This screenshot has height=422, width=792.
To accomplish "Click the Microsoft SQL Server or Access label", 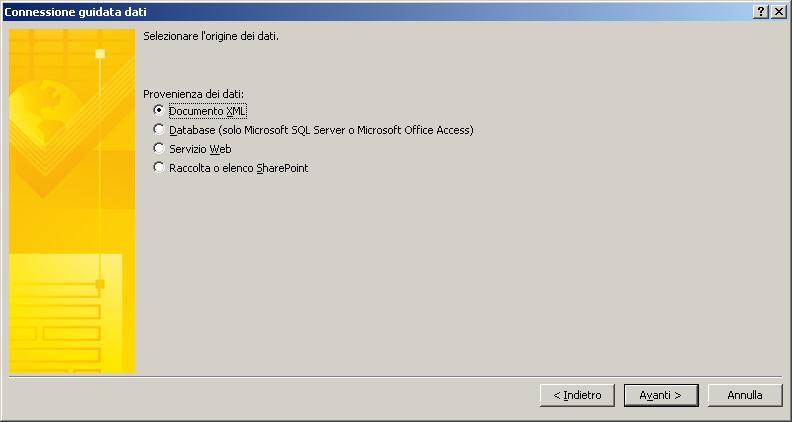I will point(321,130).
